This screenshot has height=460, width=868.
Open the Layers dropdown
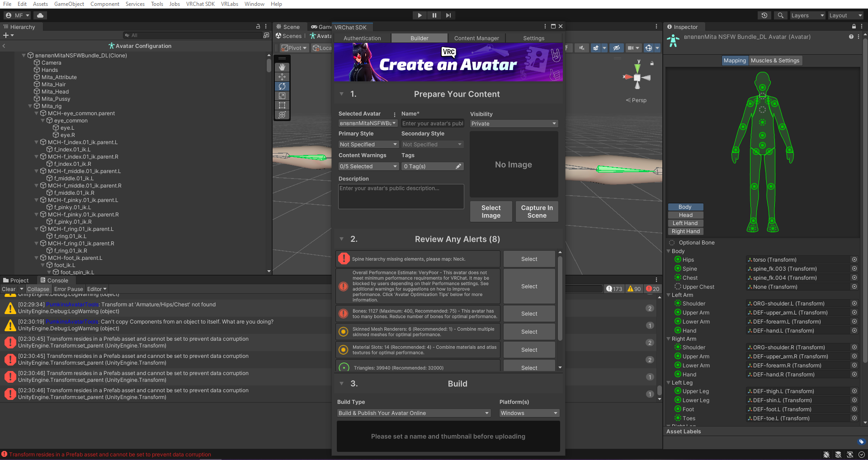coord(807,15)
